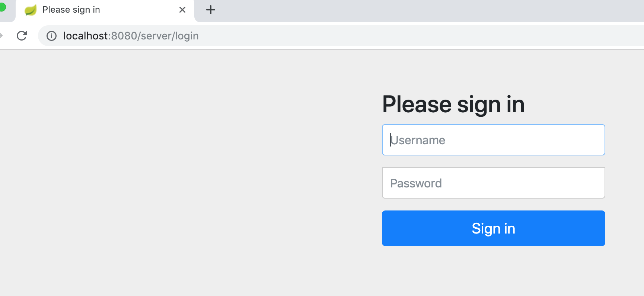Reload the login page

click(x=22, y=36)
